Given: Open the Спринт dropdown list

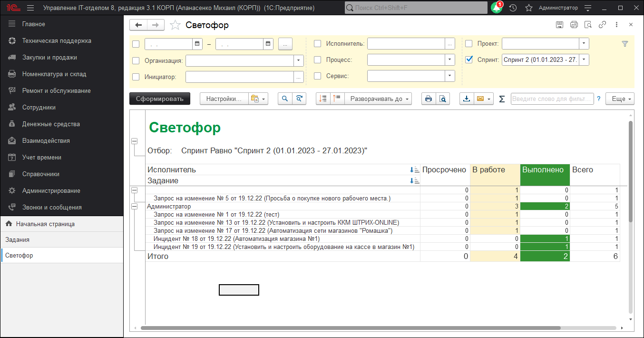Looking at the screenshot, I should pyautogui.click(x=584, y=60).
